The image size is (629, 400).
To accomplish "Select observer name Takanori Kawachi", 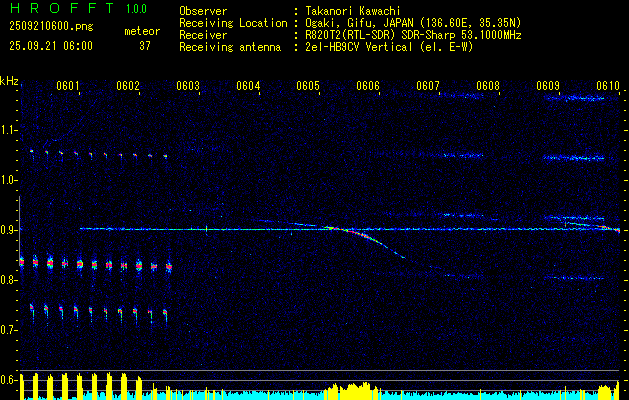I will tap(353, 11).
